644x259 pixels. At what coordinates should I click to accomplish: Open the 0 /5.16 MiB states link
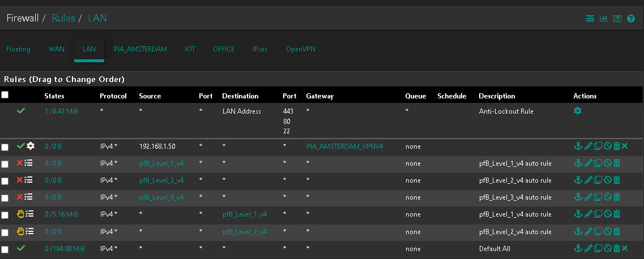point(61,214)
